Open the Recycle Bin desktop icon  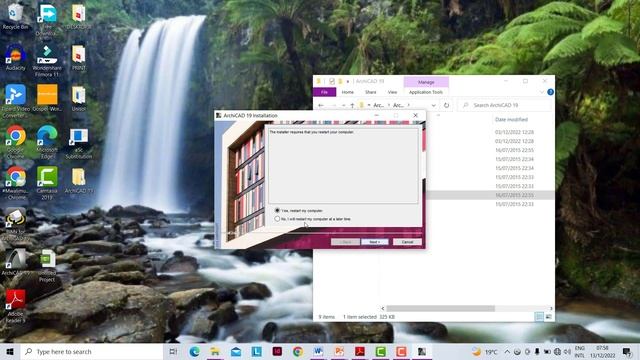click(16, 16)
